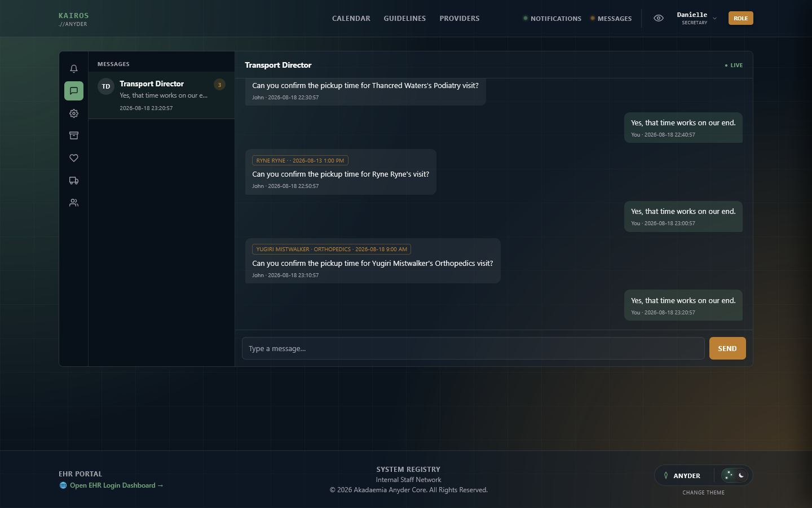Screen dimensions: 812x508
Task: Expand the Danielle user dropdown chevron
Action: click(x=715, y=19)
